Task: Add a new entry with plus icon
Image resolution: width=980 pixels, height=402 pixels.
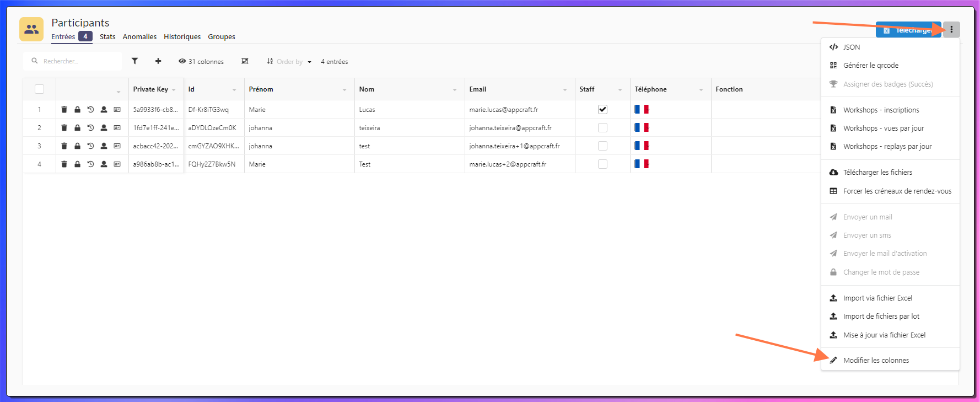Action: [x=158, y=61]
